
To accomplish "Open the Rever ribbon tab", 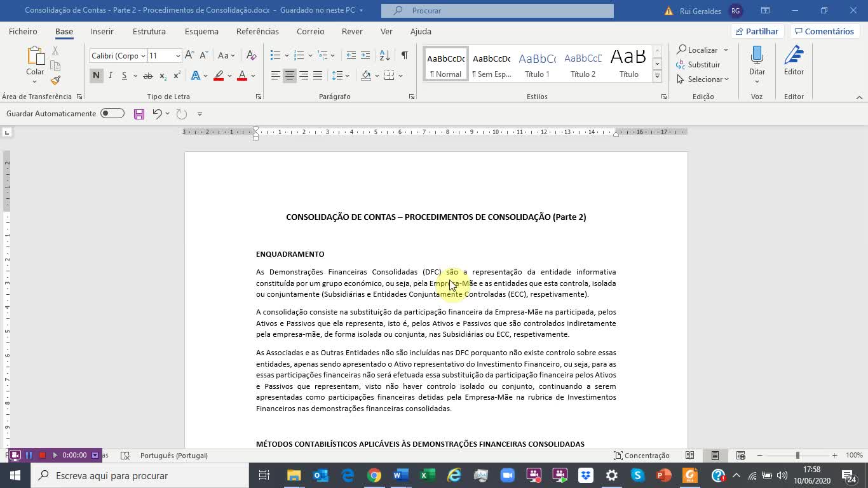I will pyautogui.click(x=351, y=30).
